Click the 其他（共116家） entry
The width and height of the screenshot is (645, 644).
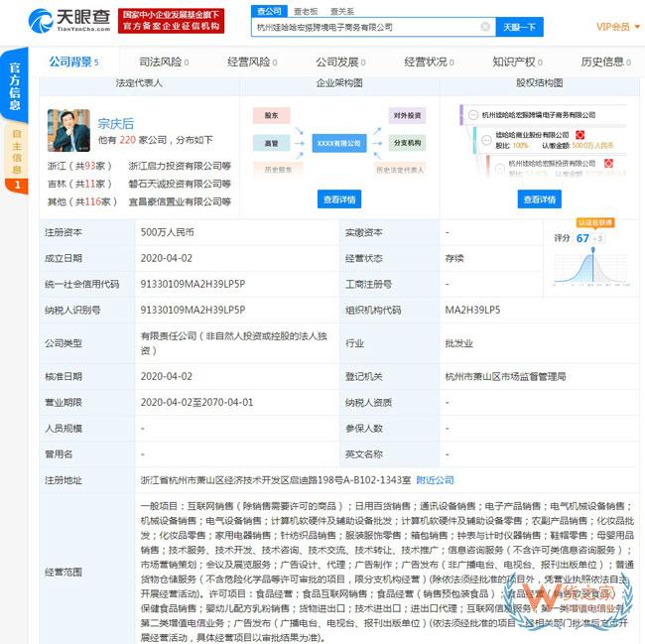tap(82, 201)
